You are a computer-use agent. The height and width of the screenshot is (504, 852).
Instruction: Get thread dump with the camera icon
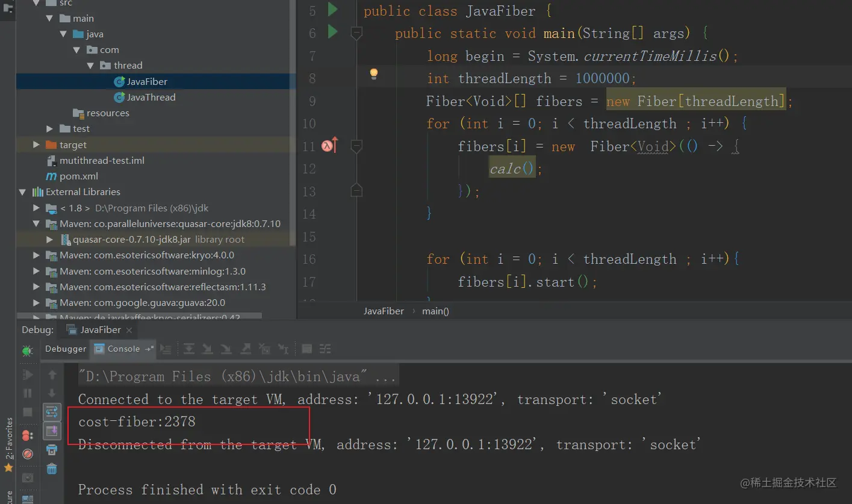(28, 478)
